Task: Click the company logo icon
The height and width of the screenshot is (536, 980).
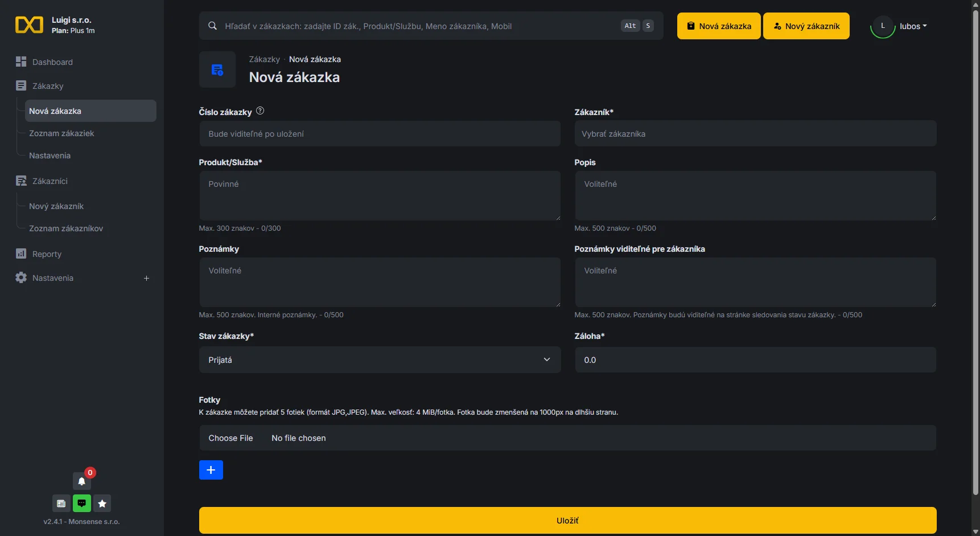Action: (29, 25)
